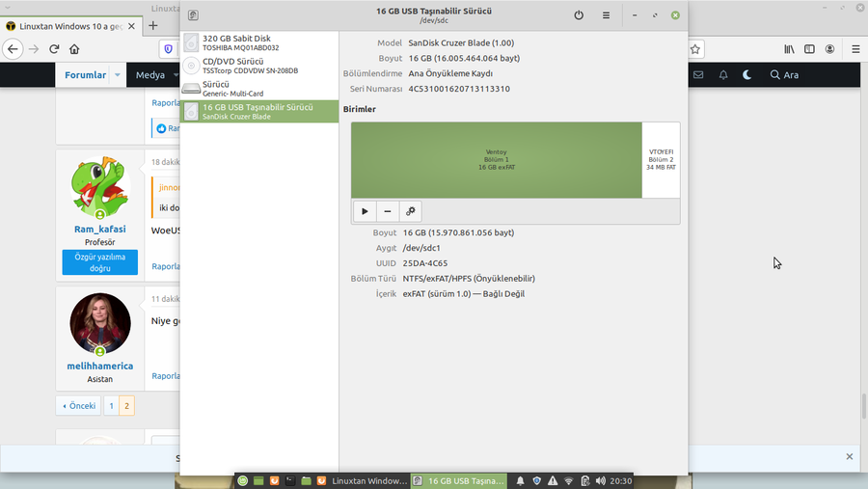Open volume control in tray
This screenshot has height=489, width=868.
(x=601, y=480)
